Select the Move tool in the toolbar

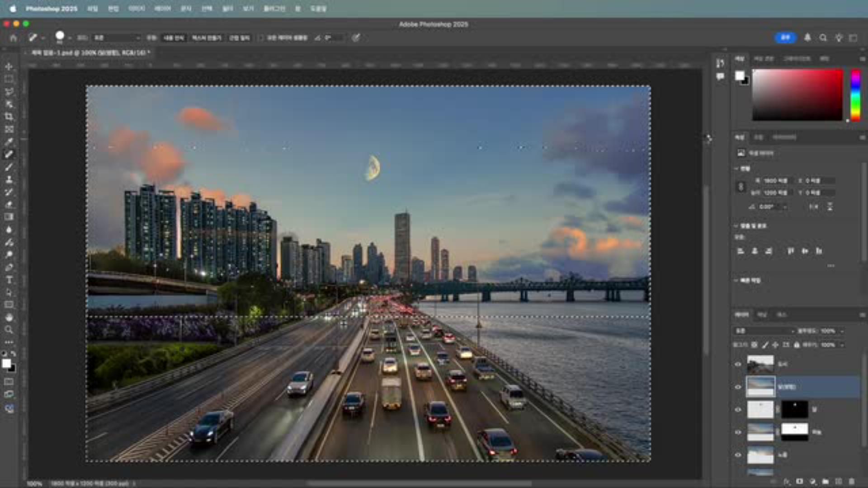(9, 66)
